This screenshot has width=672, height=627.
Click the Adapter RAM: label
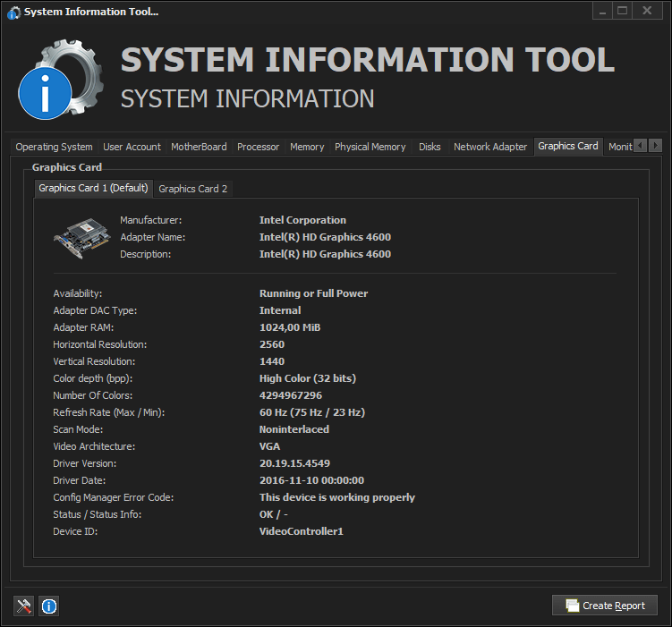(83, 327)
